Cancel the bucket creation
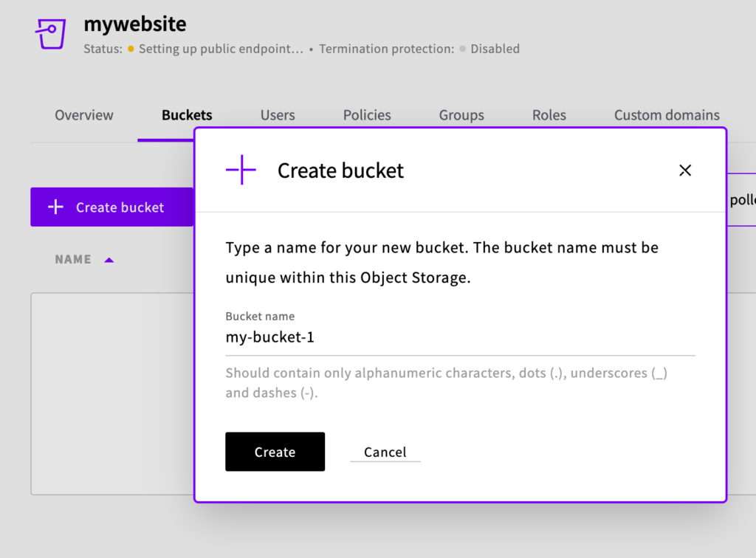The image size is (756, 558). tap(385, 452)
